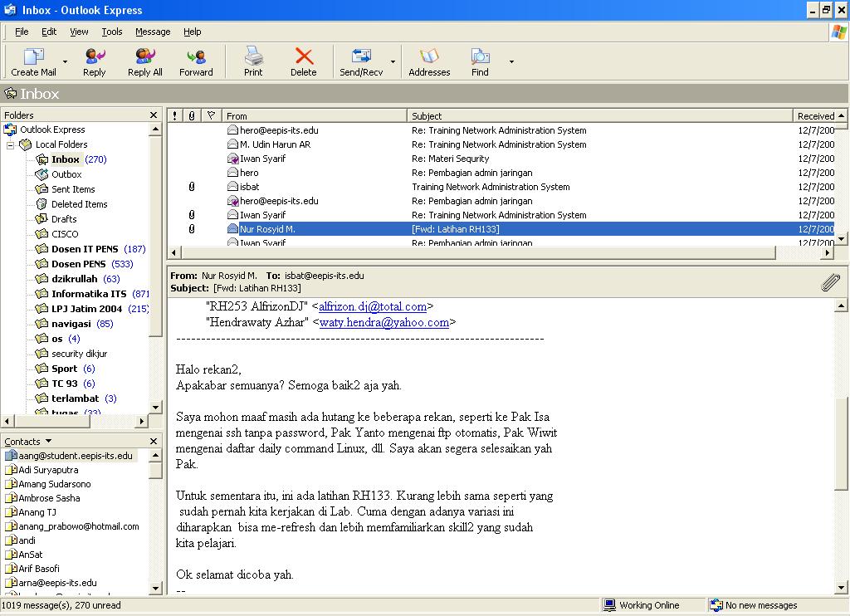Click the waty.hendra@yahoo.com email link
Viewport: 850px width, 616px height.
point(384,322)
